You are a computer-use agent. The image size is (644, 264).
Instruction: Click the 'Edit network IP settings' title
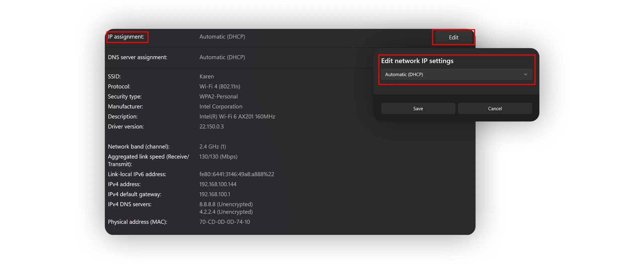(x=417, y=61)
